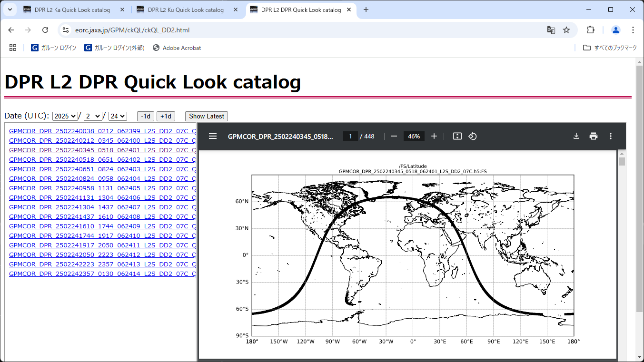Open file link 2502242223_2357_062413

coord(102,264)
